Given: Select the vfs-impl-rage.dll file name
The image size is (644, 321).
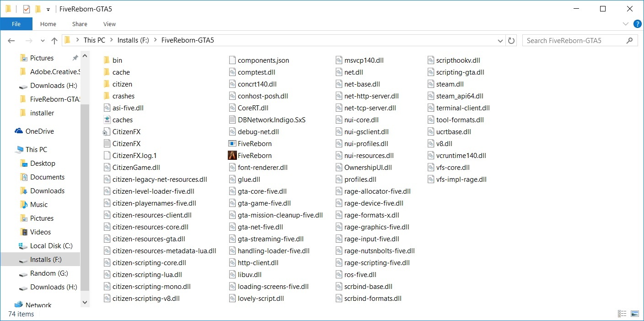Looking at the screenshot, I should pos(462,180).
